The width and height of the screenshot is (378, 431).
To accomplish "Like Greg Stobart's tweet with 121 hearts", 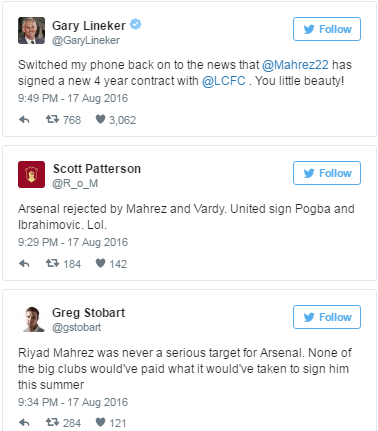I will 100,422.
